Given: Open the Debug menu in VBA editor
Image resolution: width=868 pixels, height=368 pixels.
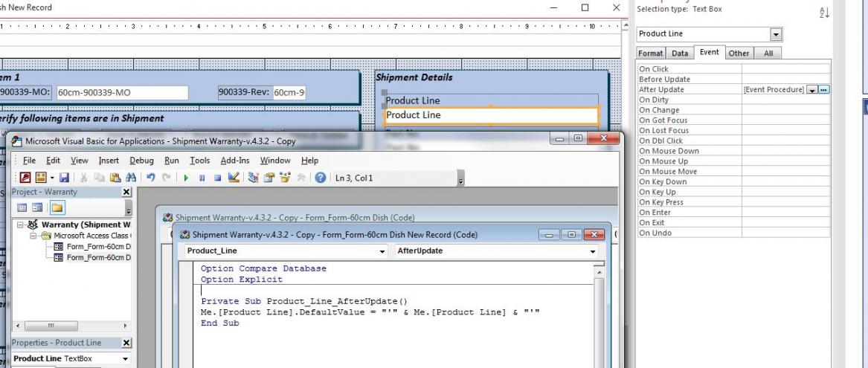Looking at the screenshot, I should pyautogui.click(x=142, y=161).
